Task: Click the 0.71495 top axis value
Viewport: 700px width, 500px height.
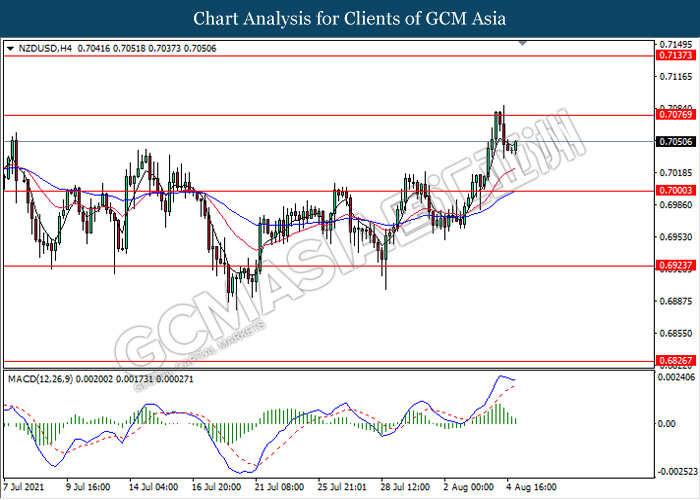Action: (x=676, y=45)
